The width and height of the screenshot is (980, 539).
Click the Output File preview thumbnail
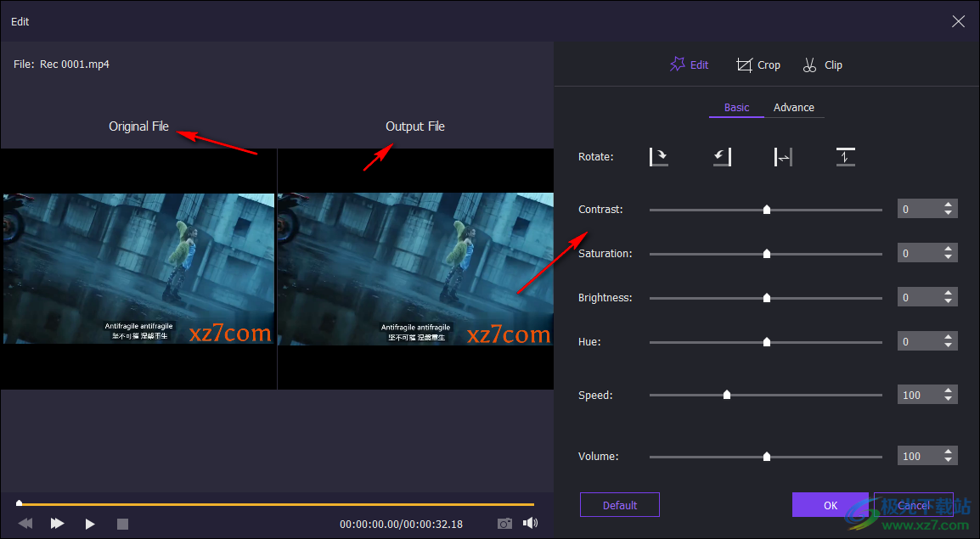(415, 269)
